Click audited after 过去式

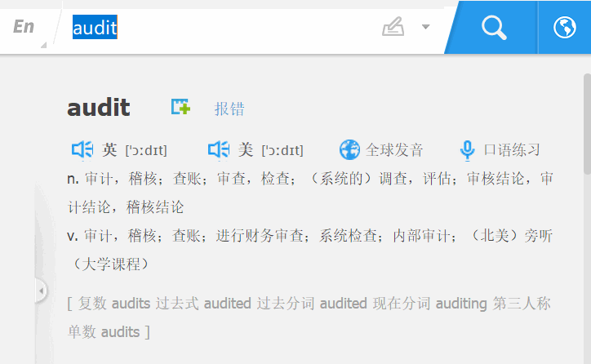pyautogui.click(x=228, y=304)
